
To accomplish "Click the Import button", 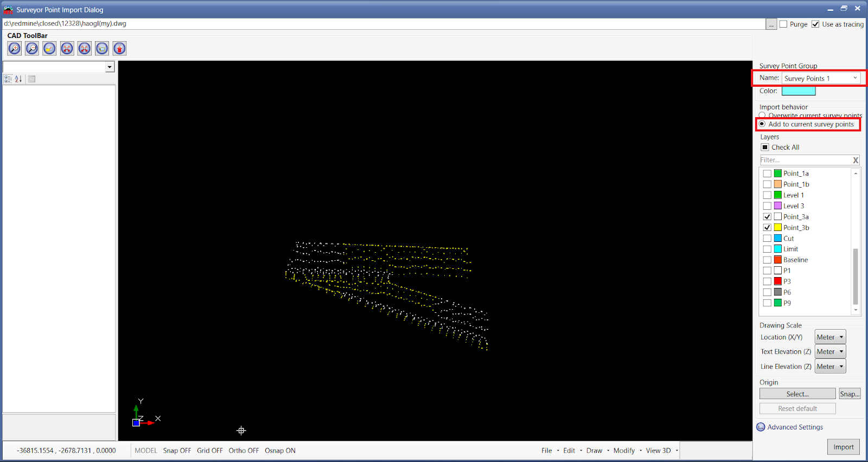I will coord(844,447).
